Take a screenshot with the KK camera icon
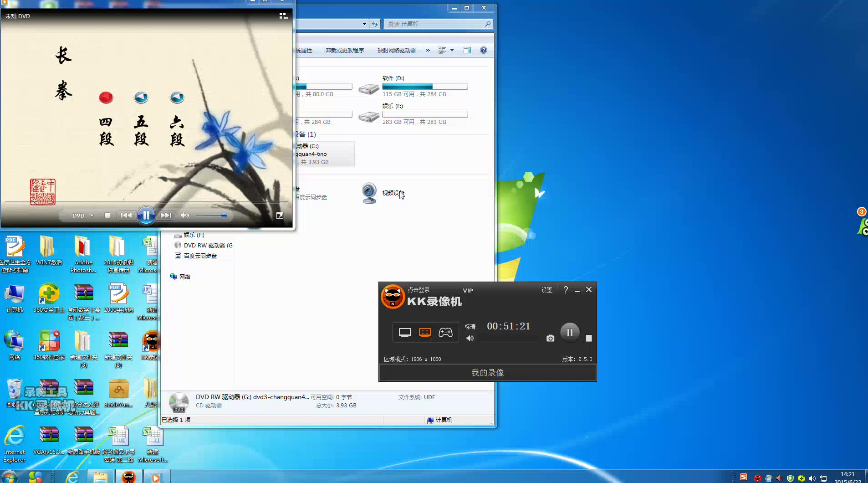 (x=551, y=338)
